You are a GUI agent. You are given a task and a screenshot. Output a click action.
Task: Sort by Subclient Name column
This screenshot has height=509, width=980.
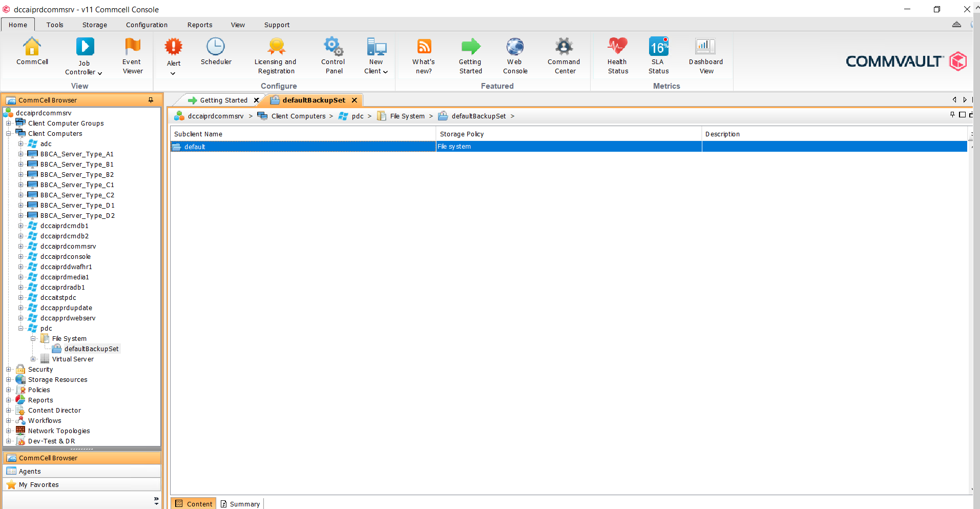303,134
